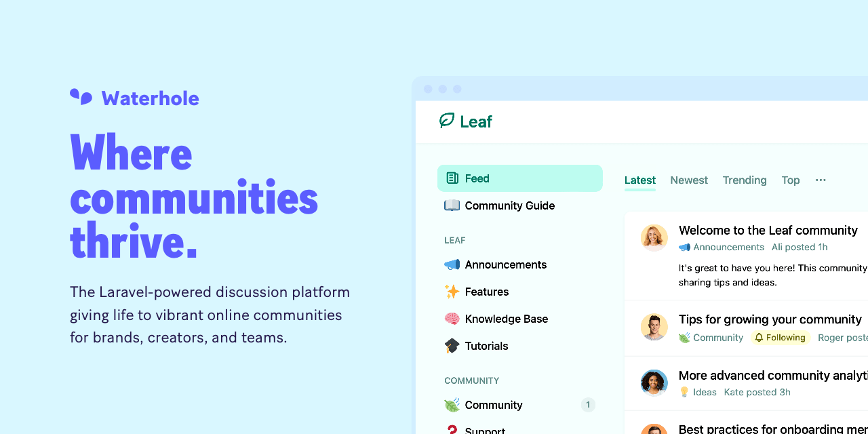868x434 pixels.
Task: Click the Knowledge Base brain icon
Action: tap(452, 319)
